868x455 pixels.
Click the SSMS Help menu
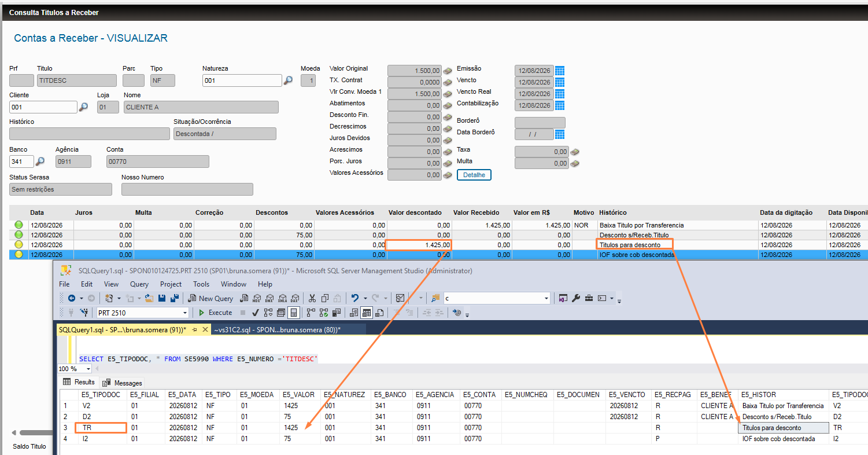pos(265,284)
